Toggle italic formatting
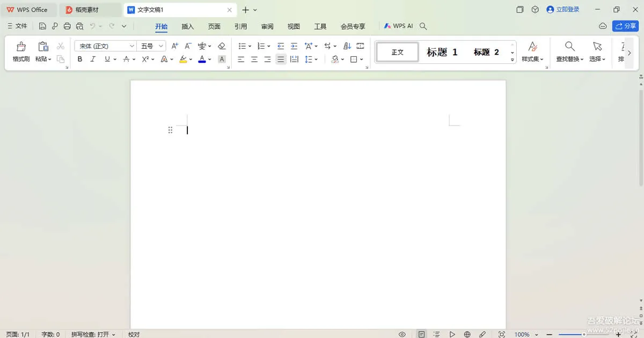The image size is (644, 338). click(x=93, y=60)
